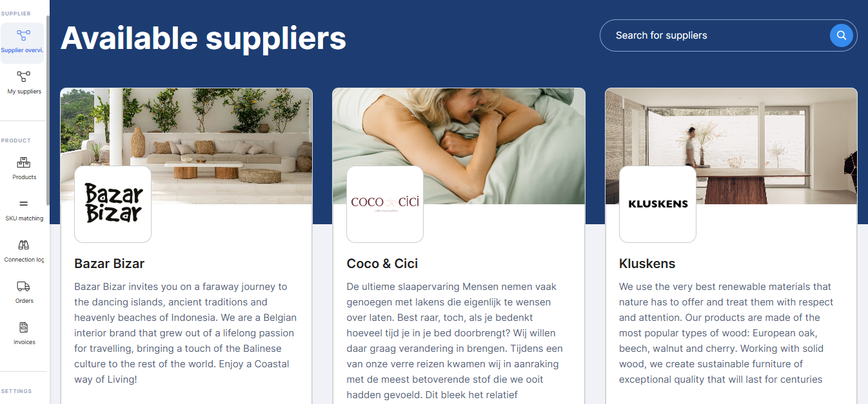The image size is (868, 404).
Task: Open the Products boxes icon
Action: click(24, 162)
